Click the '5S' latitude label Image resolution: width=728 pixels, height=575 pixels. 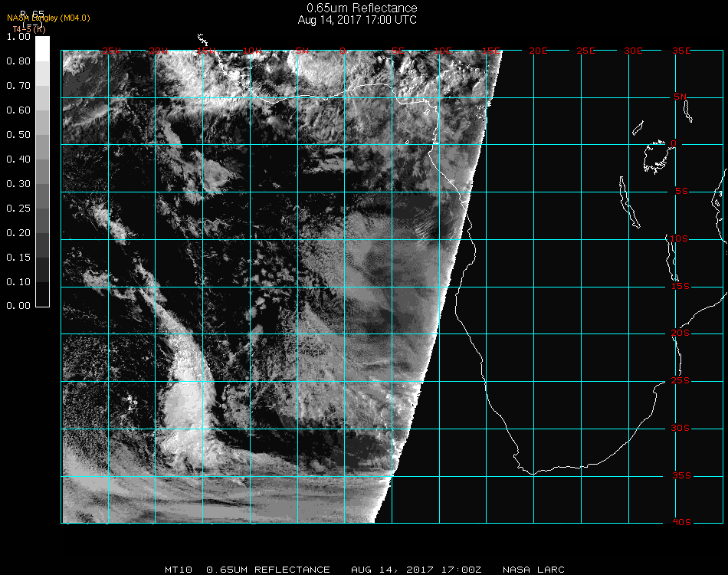681,192
